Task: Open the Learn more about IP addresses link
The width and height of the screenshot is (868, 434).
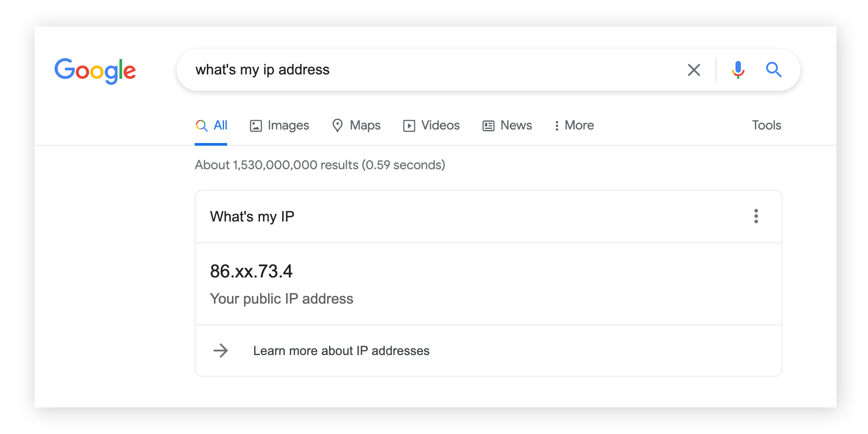Action: pyautogui.click(x=341, y=351)
